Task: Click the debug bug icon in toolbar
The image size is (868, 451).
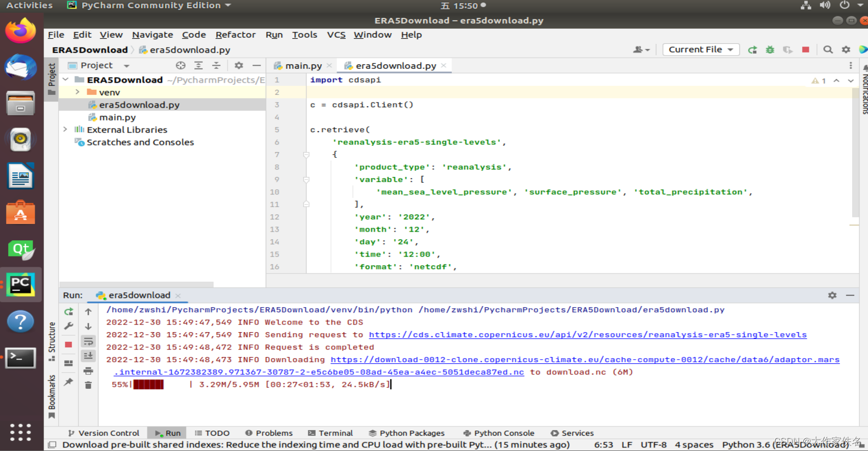Action: coord(770,49)
